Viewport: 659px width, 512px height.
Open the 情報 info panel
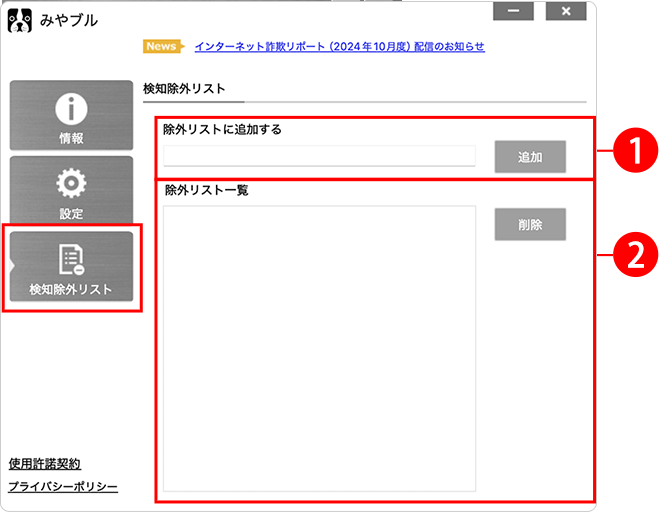point(71,116)
